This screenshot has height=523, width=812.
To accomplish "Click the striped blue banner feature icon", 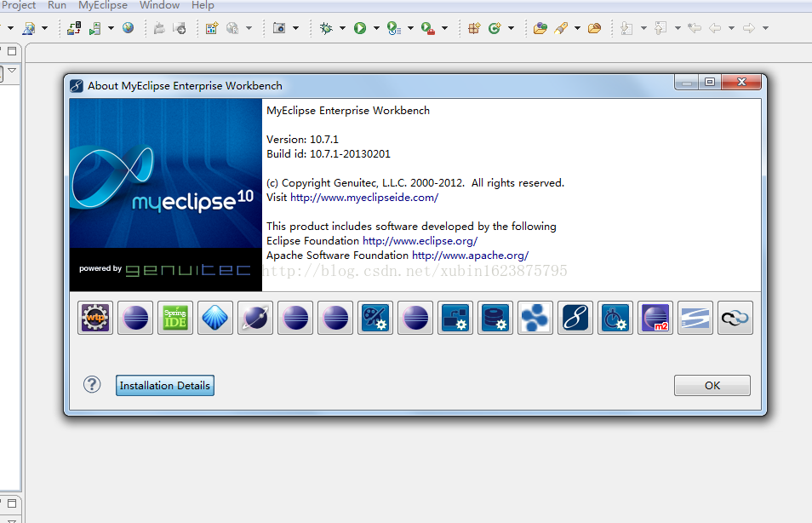I will click(x=695, y=318).
